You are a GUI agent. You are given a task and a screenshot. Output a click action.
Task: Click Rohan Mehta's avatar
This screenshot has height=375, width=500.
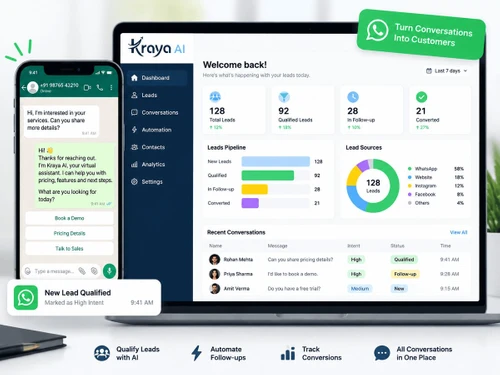pyautogui.click(x=215, y=260)
